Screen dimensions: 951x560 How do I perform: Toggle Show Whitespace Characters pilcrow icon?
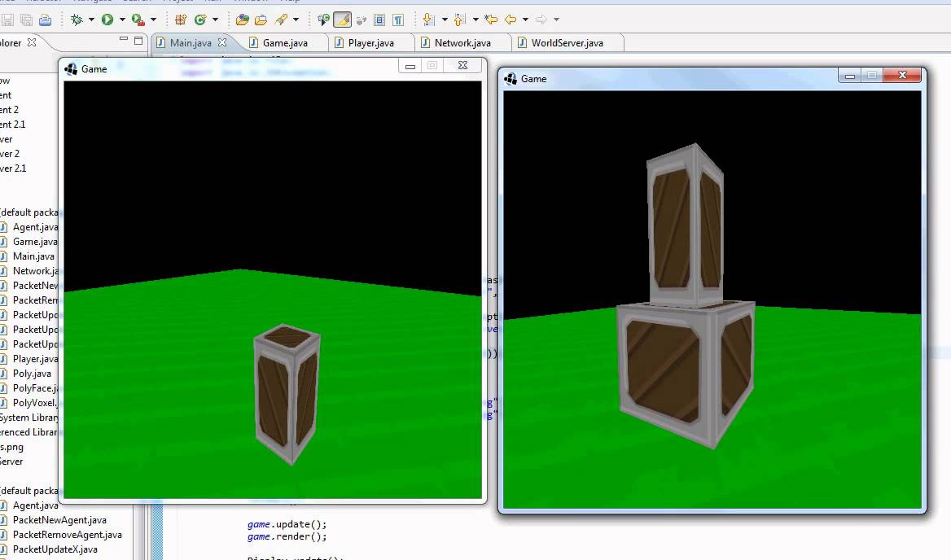pyautogui.click(x=398, y=20)
